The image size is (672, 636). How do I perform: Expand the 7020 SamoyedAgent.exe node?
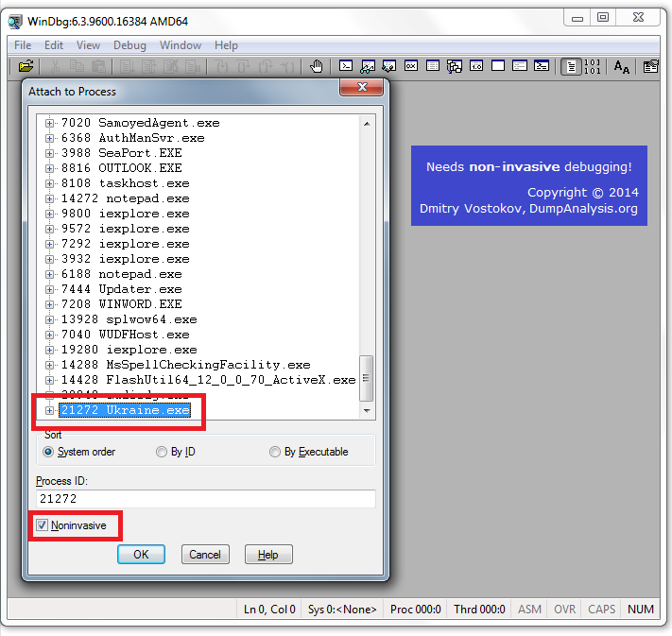pyautogui.click(x=49, y=123)
